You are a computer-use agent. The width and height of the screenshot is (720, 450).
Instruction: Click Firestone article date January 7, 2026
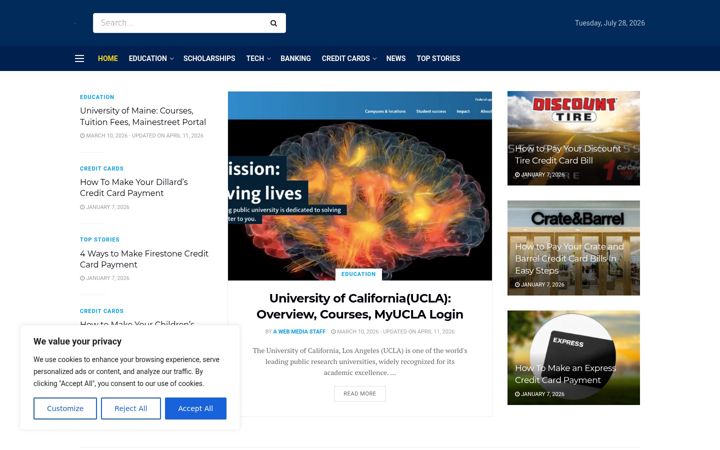(105, 278)
